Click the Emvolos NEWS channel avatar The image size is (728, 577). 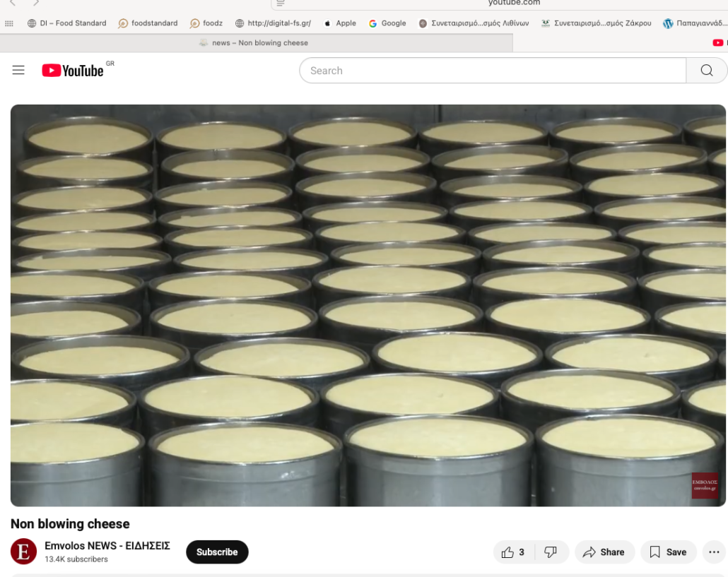point(23,552)
